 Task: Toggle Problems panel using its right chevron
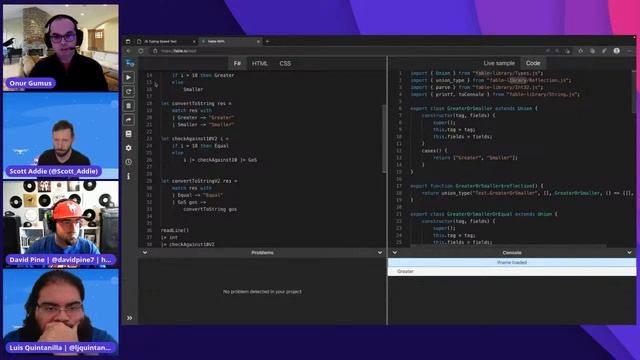coord(380,253)
